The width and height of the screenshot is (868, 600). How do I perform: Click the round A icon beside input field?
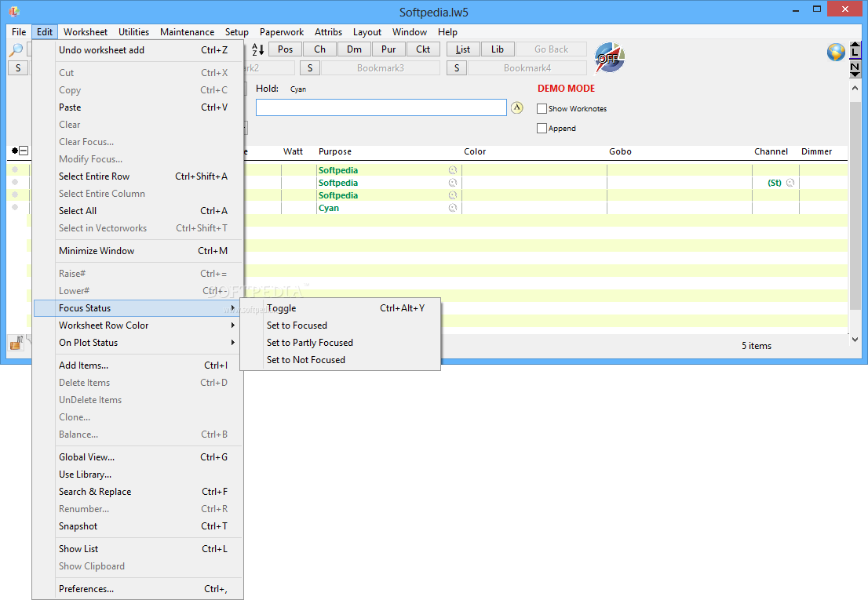pyautogui.click(x=516, y=107)
